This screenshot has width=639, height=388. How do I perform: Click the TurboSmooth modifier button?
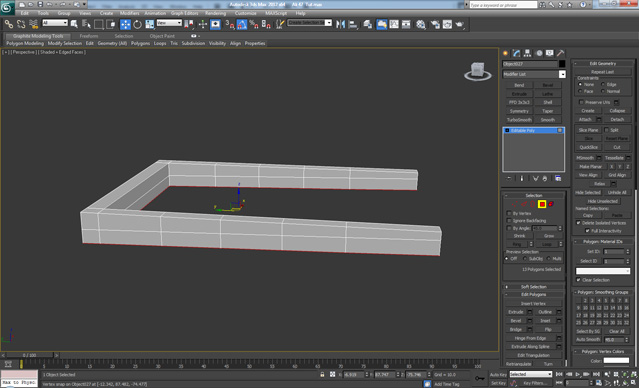(519, 120)
